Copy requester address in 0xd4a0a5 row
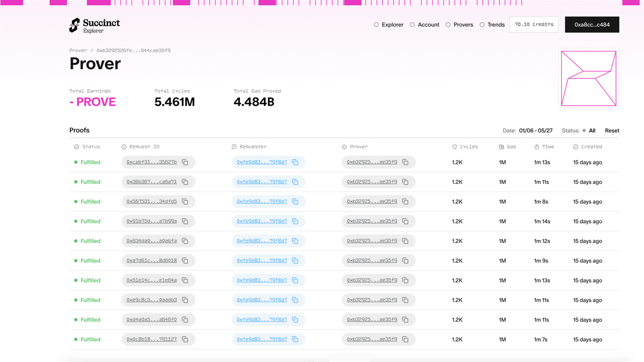The height and width of the screenshot is (362, 644). pyautogui.click(x=295, y=320)
